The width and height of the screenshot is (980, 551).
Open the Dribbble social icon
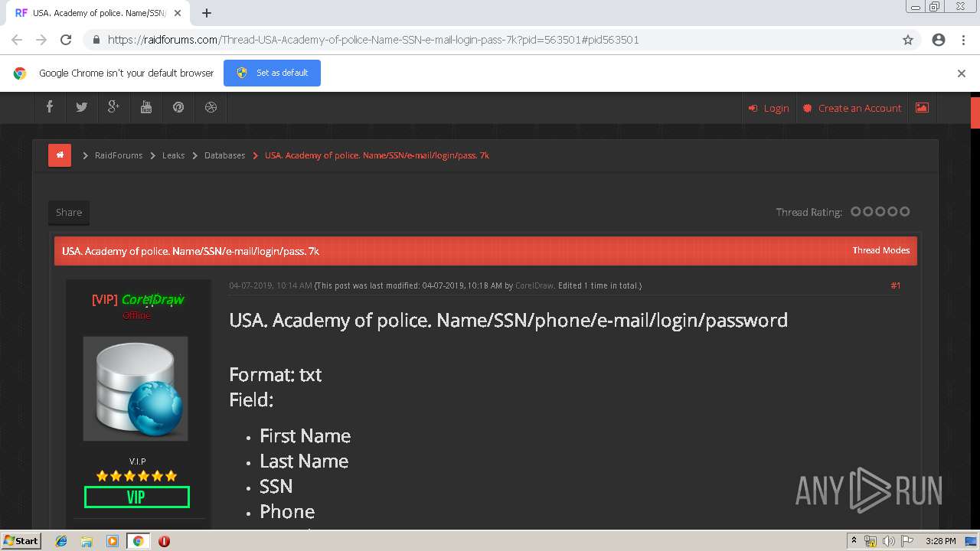(211, 108)
